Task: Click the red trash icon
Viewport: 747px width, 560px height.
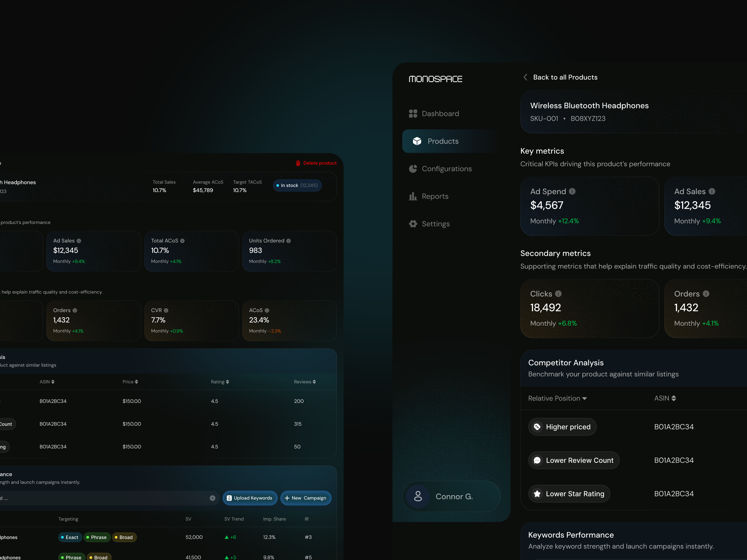Action: 298,163
